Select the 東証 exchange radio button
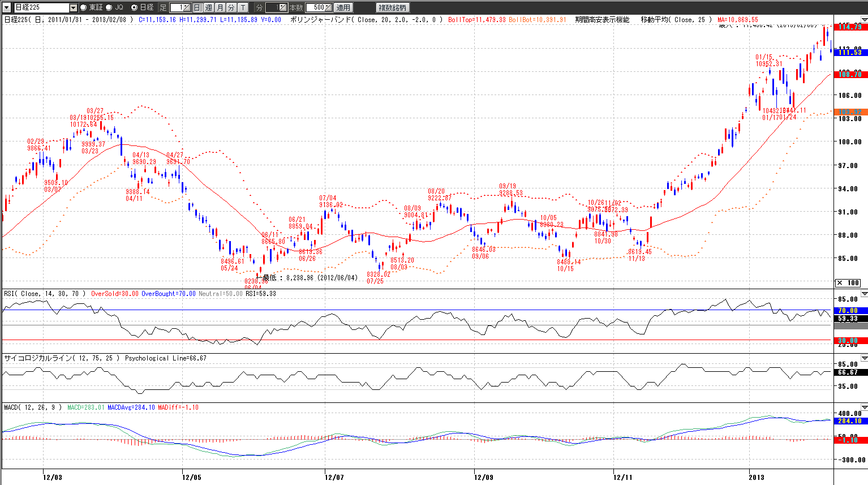The height and width of the screenshot is (485, 868). pyautogui.click(x=84, y=7)
